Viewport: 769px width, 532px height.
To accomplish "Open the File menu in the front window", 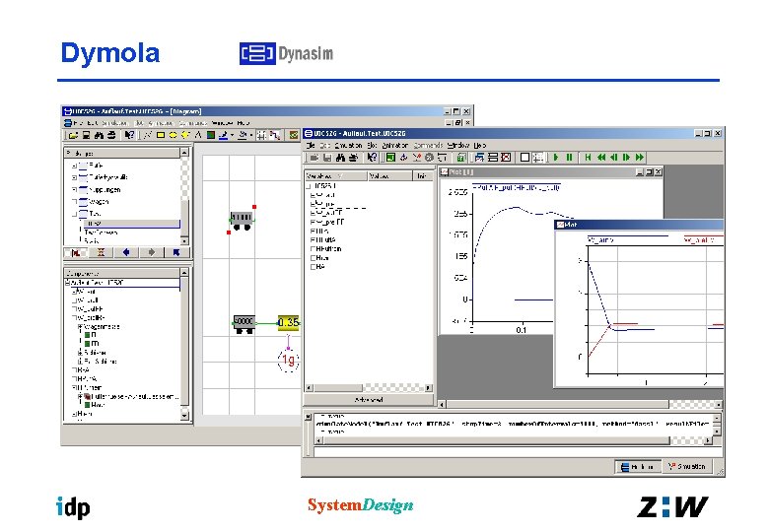I will (x=311, y=146).
